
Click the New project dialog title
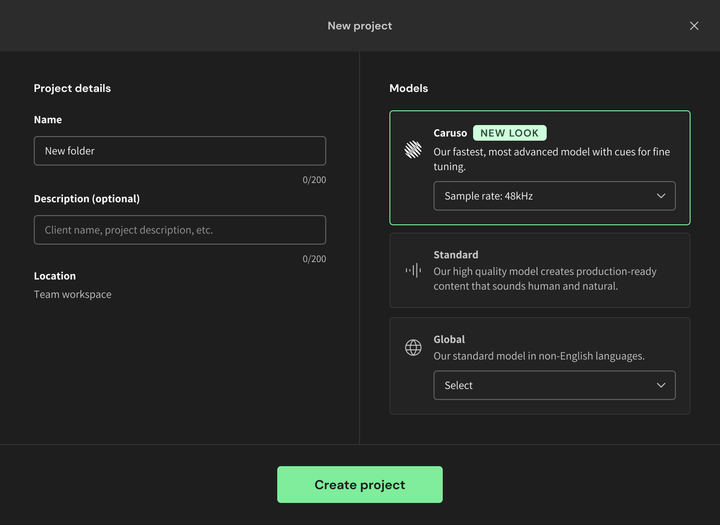[360, 26]
